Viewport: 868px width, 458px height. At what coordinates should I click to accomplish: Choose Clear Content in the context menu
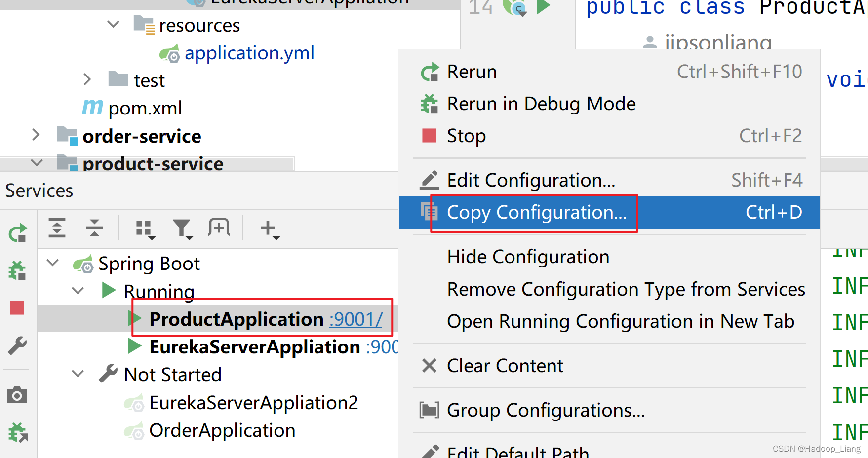pos(505,366)
